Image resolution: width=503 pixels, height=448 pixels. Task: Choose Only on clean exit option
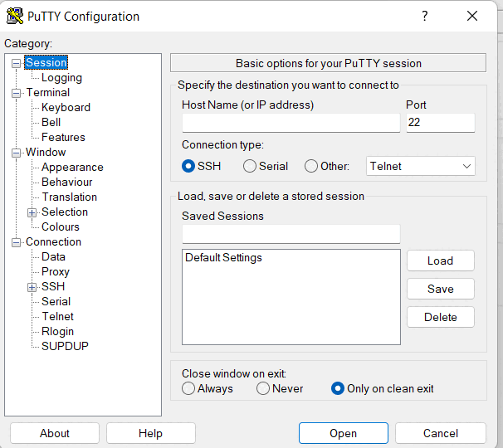coord(338,388)
